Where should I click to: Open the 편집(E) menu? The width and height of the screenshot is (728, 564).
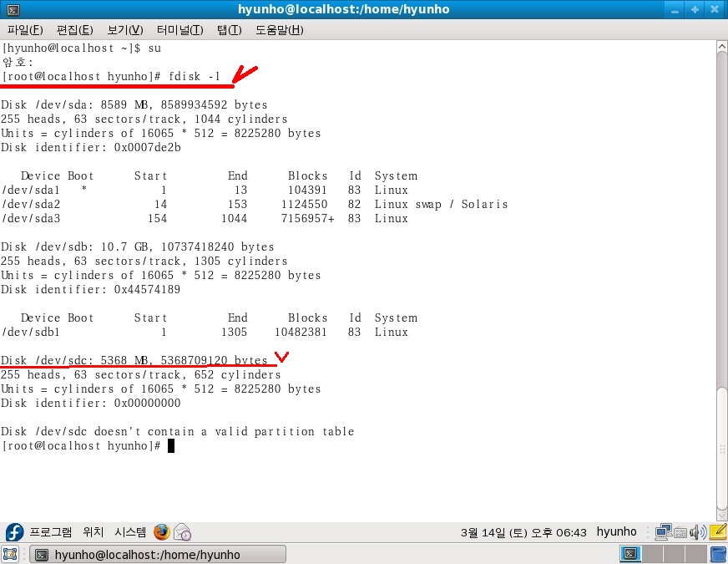pyautogui.click(x=75, y=30)
